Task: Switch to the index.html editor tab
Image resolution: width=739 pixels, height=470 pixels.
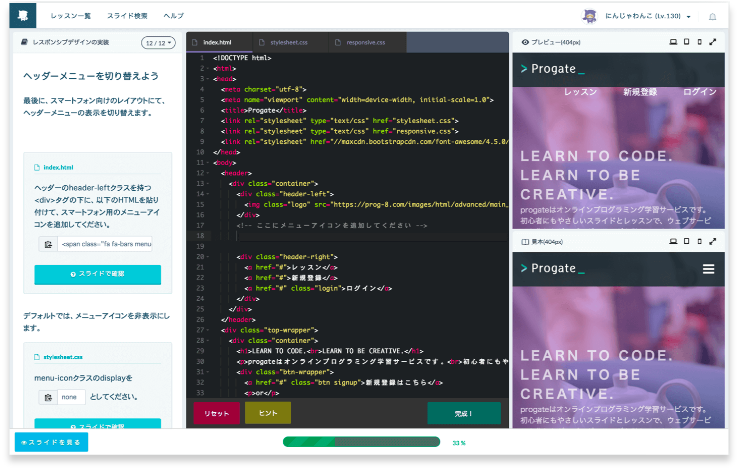Action: click(x=220, y=42)
